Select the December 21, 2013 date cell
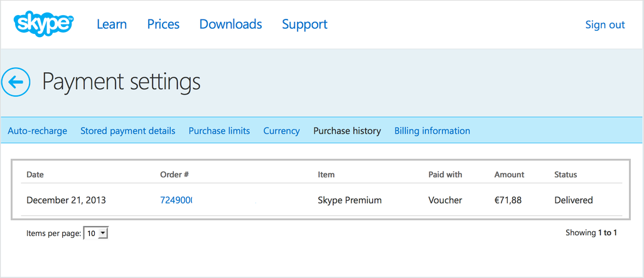The width and height of the screenshot is (644, 278). tap(66, 200)
